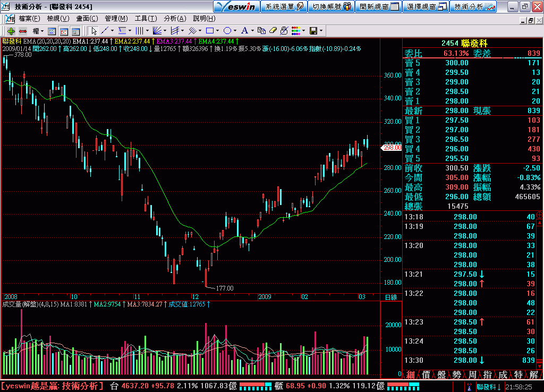Click the app icon left of 檔案 menu

pos(10,19)
